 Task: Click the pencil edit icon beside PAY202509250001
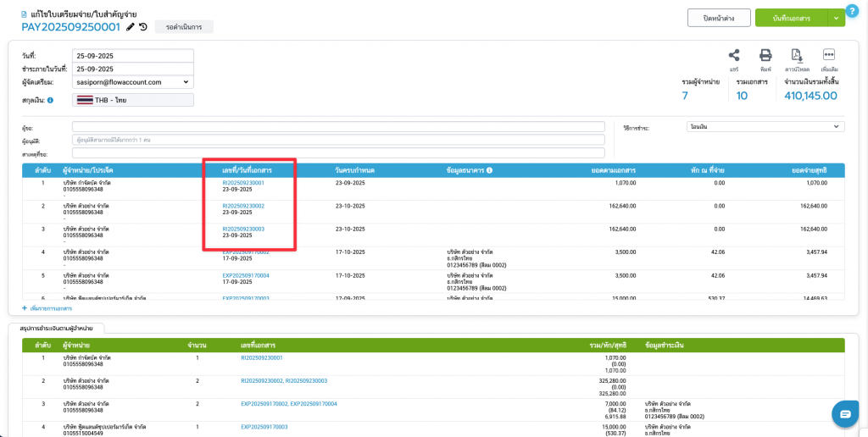130,27
